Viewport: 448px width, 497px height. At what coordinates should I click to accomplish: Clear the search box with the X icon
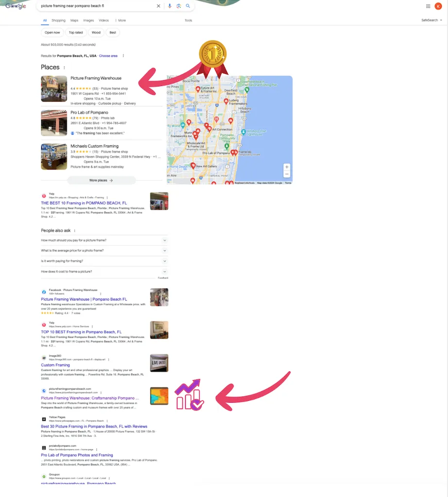(158, 6)
